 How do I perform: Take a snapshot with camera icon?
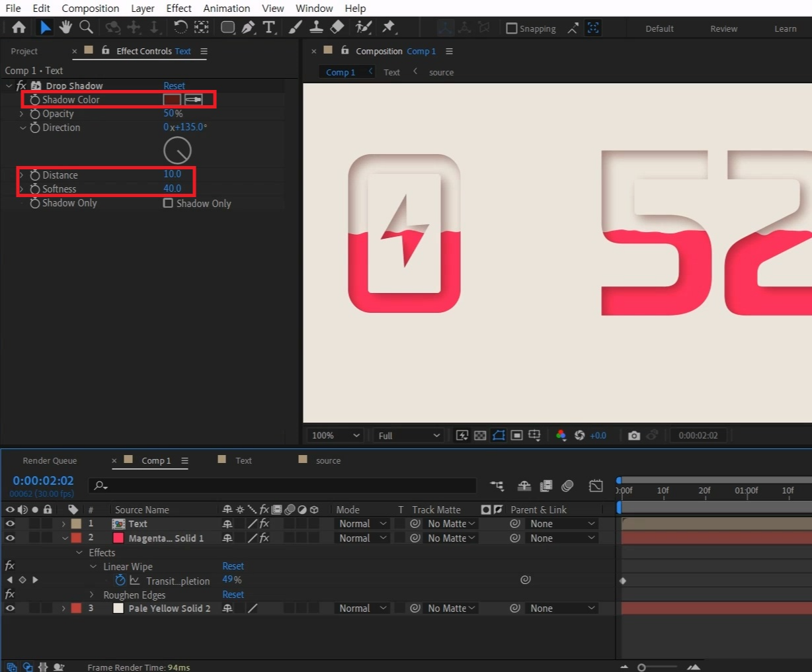click(634, 435)
